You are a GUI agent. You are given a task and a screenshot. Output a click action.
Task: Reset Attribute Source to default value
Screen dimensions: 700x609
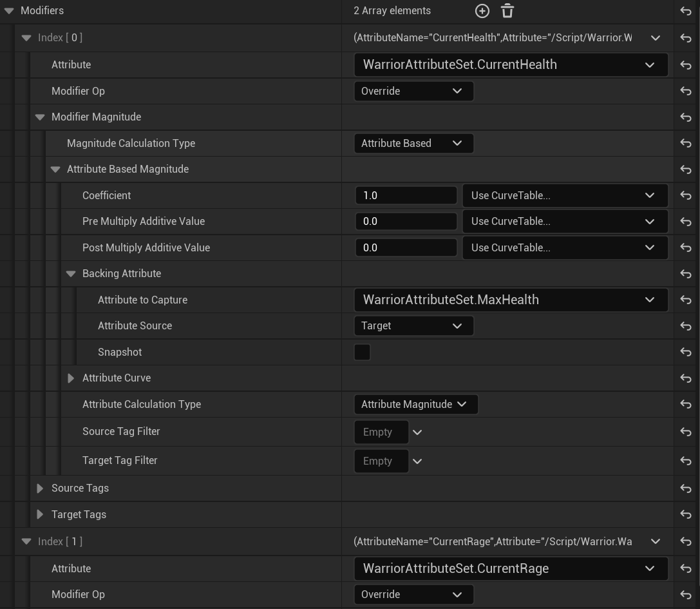click(686, 326)
